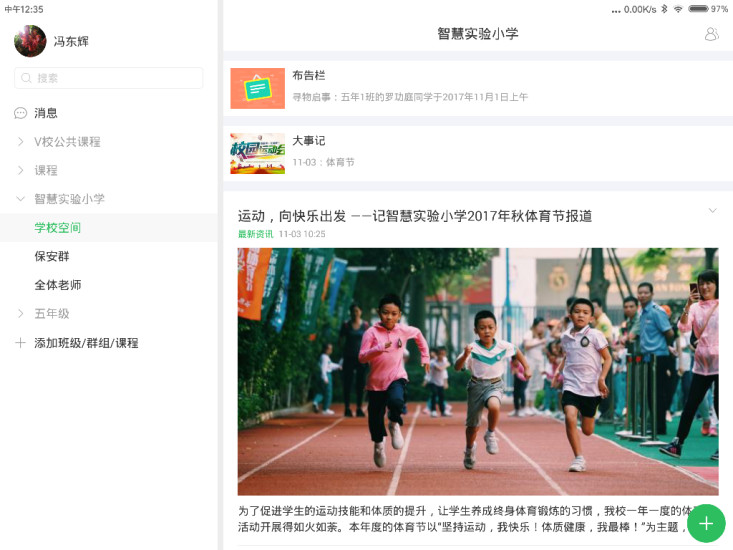Tap the magnifier icon in search box
Viewport: 733px width, 550px height.
coord(26,78)
